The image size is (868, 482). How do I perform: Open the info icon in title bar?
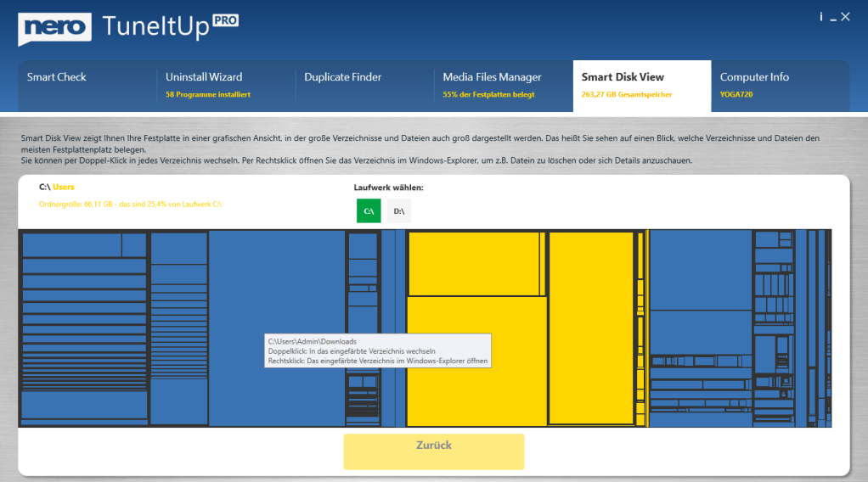click(821, 17)
